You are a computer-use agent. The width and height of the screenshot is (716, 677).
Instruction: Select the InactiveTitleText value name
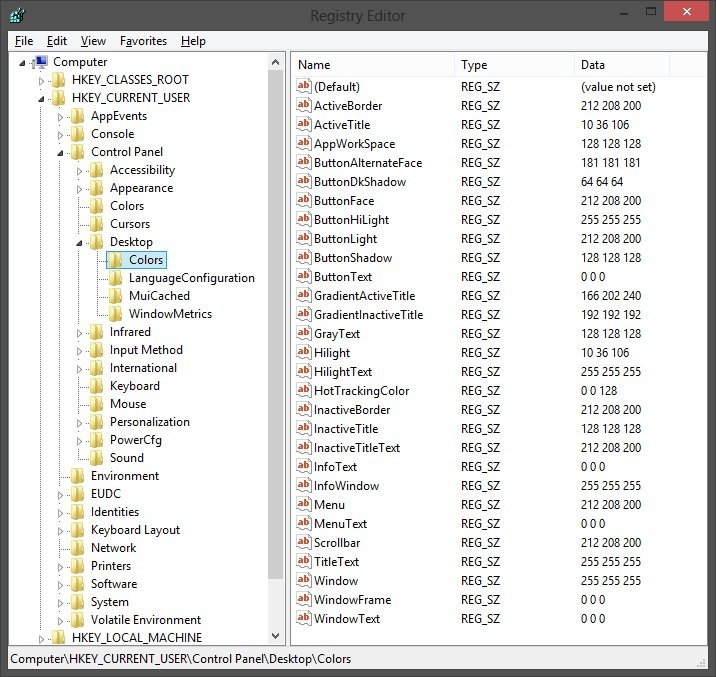click(x=357, y=447)
